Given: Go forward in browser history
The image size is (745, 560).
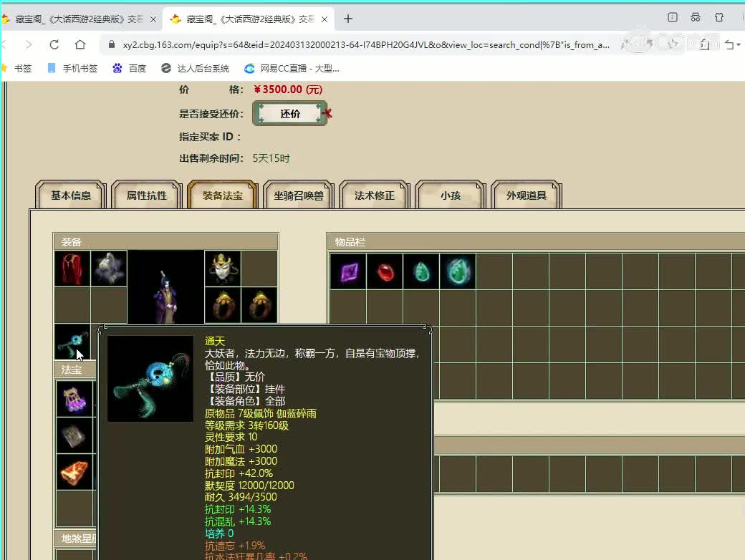Looking at the screenshot, I should (x=29, y=44).
